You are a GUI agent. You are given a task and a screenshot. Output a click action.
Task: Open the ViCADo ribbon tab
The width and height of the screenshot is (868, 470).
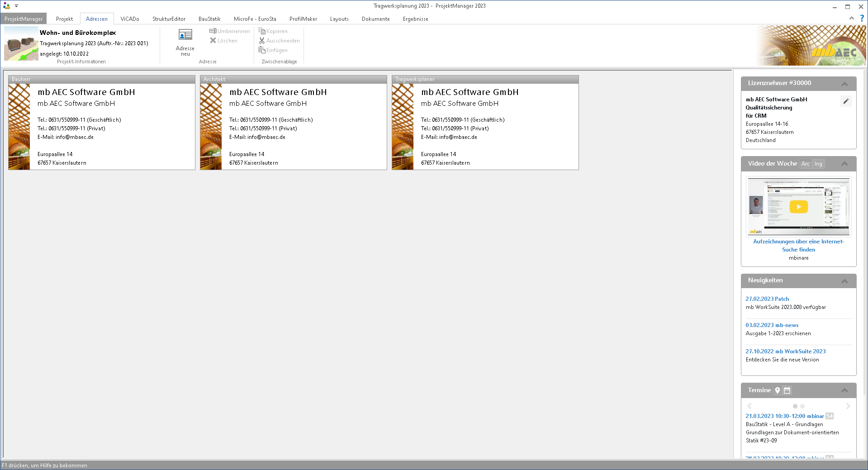[x=130, y=19]
